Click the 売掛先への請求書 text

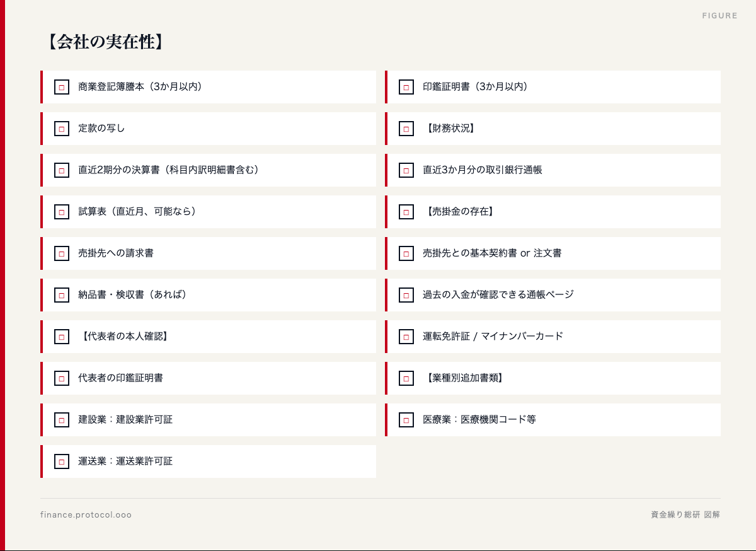116,253
